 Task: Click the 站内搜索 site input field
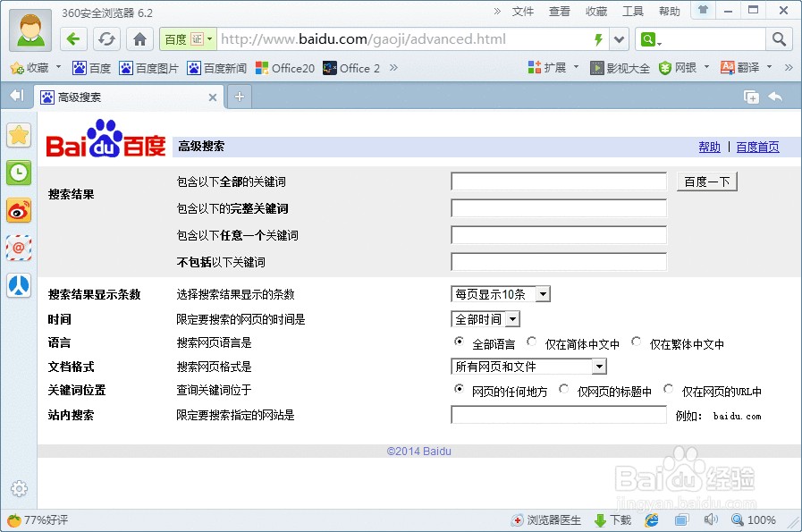pos(559,415)
